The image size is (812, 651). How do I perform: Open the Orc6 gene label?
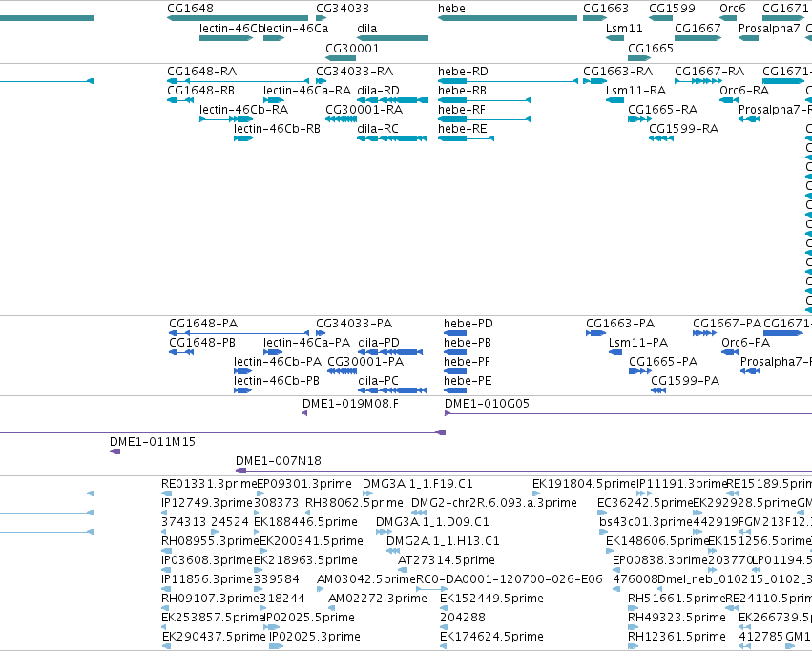point(732,9)
